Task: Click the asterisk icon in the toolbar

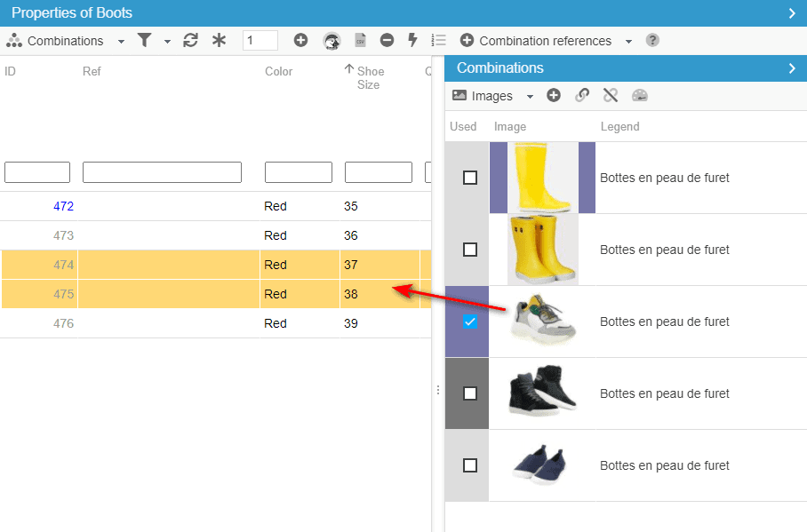Action: click(x=219, y=41)
